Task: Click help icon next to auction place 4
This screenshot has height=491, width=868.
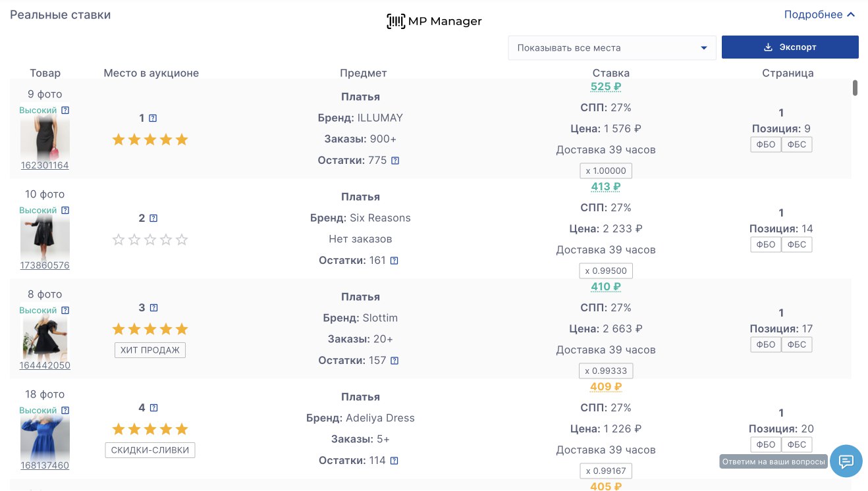Action: tap(154, 408)
